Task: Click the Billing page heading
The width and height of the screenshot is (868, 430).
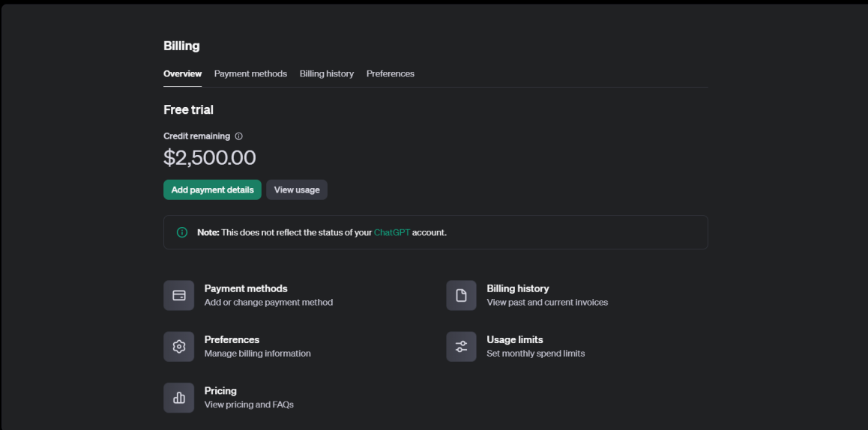Action: pyautogui.click(x=181, y=46)
